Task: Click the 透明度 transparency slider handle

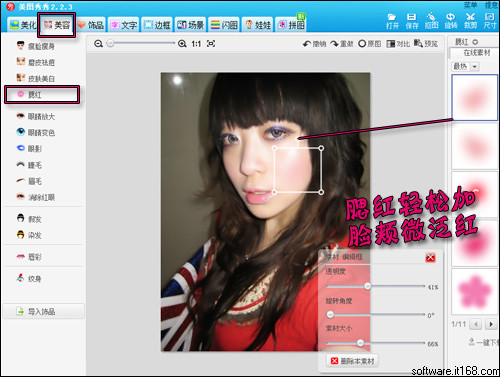Action: point(367,286)
